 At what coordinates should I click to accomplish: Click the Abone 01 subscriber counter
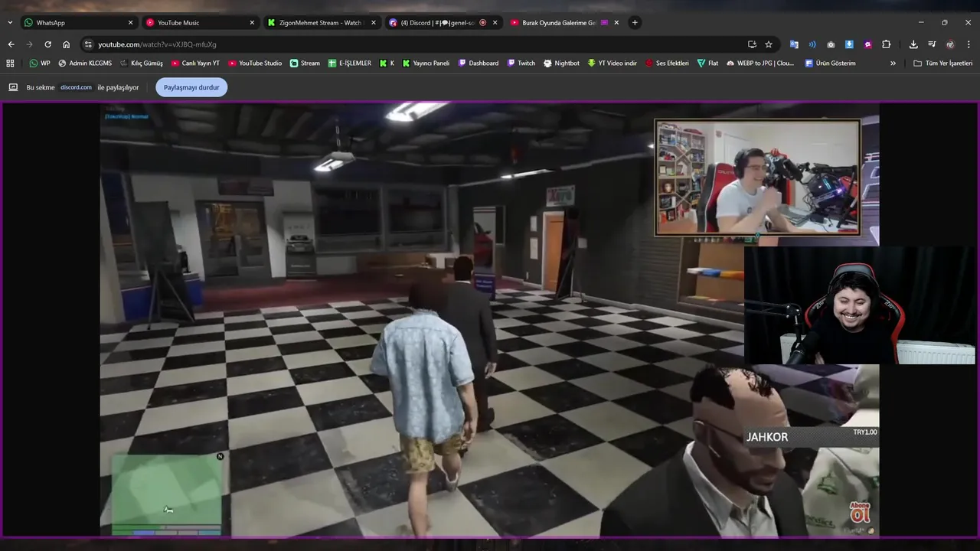[x=861, y=513]
